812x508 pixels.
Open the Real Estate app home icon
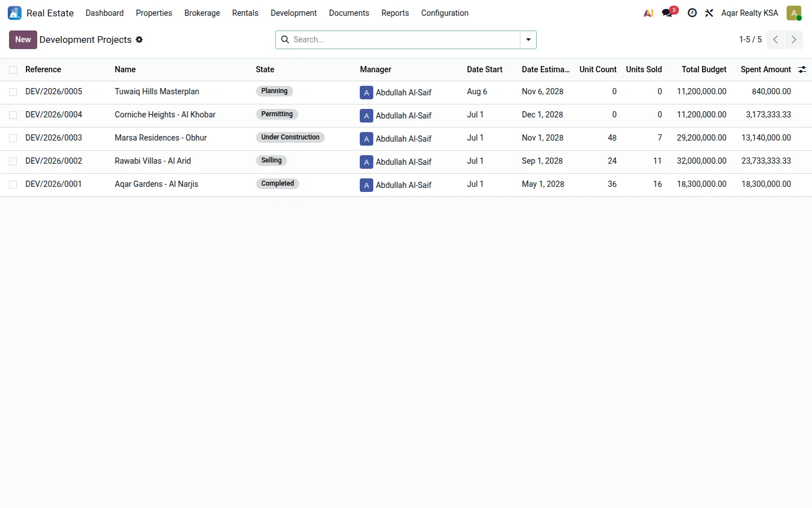coord(15,13)
